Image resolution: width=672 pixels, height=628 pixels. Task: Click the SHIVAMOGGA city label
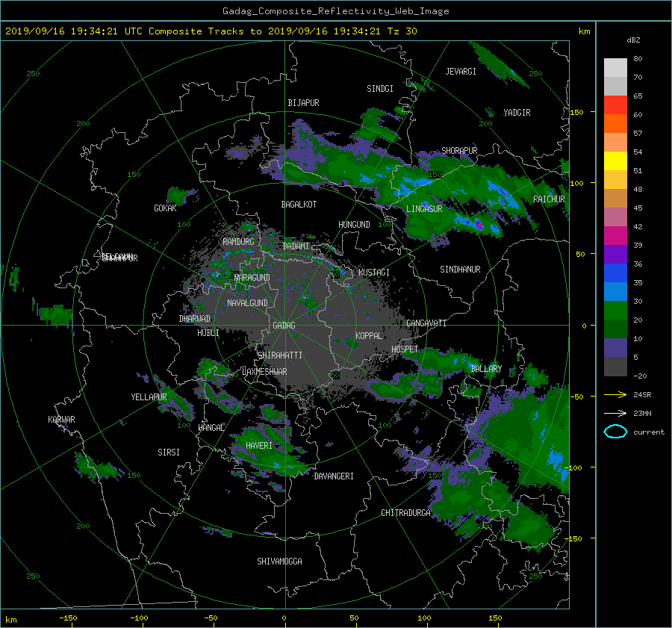(x=279, y=562)
